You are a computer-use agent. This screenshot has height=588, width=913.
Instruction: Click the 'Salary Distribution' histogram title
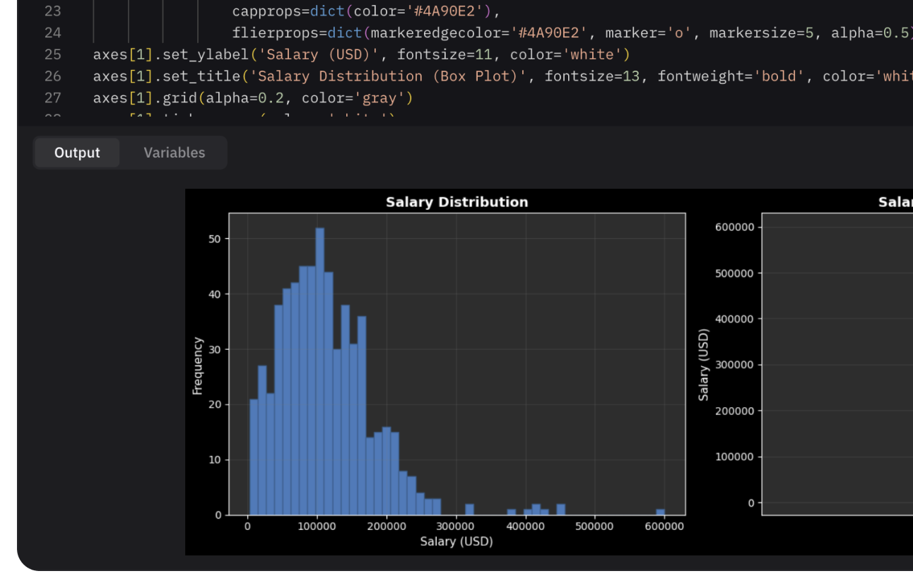click(457, 202)
